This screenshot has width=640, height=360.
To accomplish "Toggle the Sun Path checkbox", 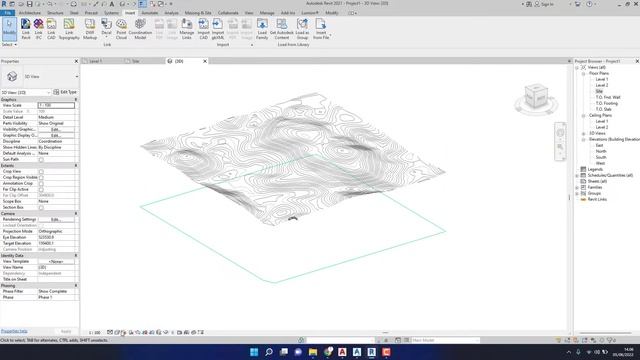I will point(41,160).
